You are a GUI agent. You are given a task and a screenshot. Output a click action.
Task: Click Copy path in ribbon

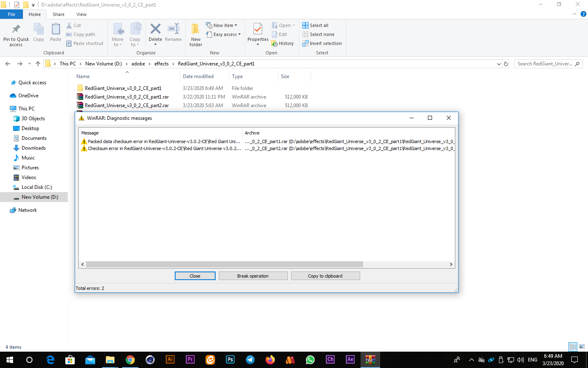(x=81, y=34)
